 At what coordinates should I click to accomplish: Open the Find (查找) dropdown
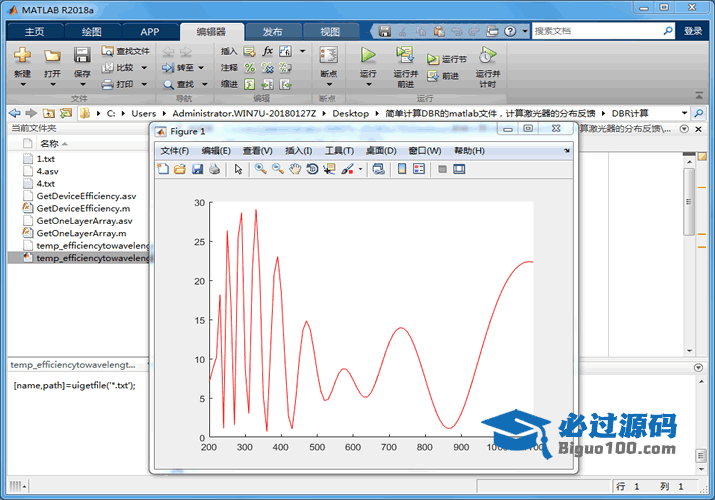click(204, 84)
